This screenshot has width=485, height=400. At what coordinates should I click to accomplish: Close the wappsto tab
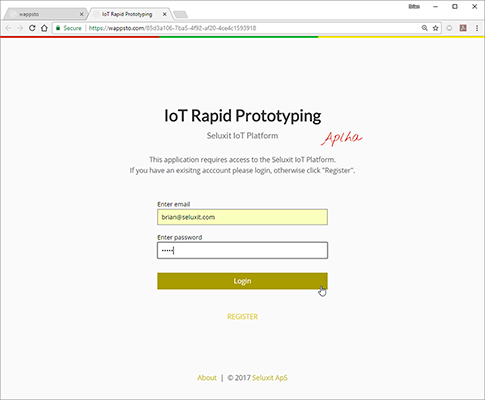coord(81,14)
